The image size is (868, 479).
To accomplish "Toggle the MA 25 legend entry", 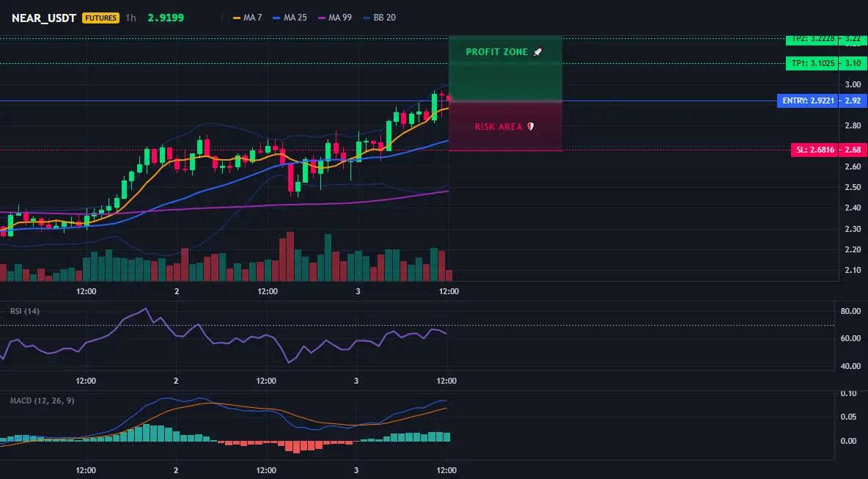I will click(x=290, y=18).
